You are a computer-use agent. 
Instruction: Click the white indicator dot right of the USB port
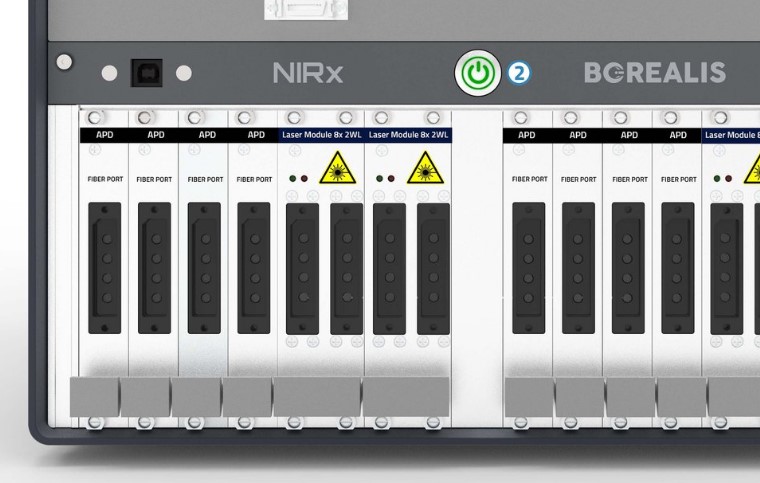coord(184,73)
